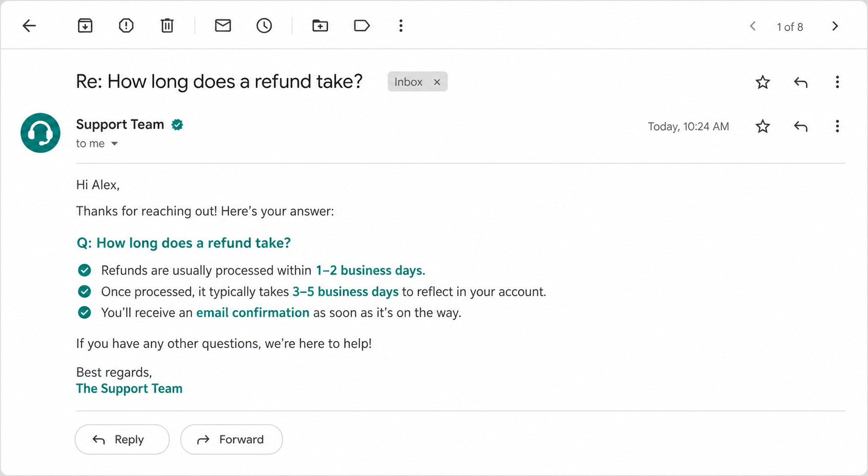Image resolution: width=868 pixels, height=476 pixels.
Task: Click "If you have any other questions" line
Action: coord(224,343)
